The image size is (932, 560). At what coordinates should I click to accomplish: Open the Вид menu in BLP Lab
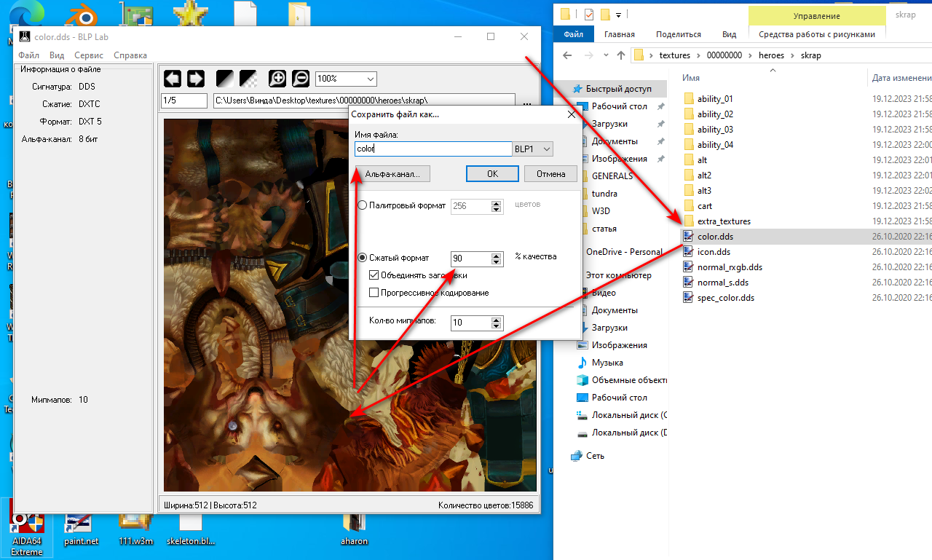pyautogui.click(x=57, y=55)
